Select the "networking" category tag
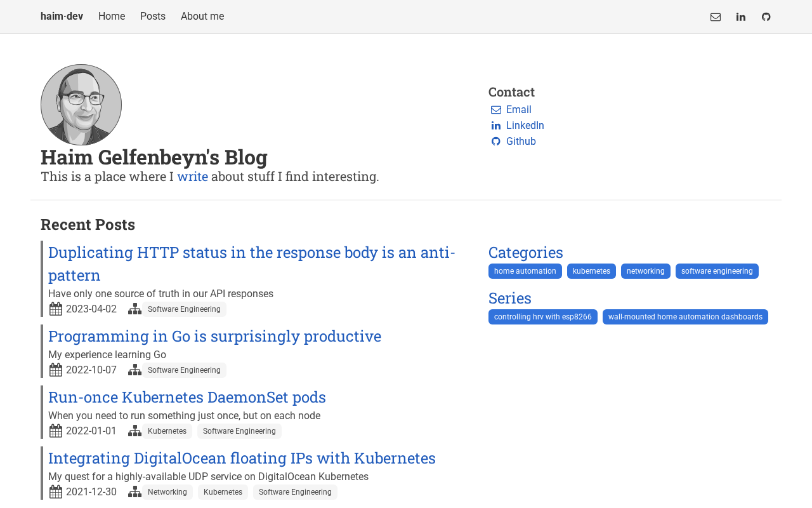The height and width of the screenshot is (508, 812). pos(646,271)
